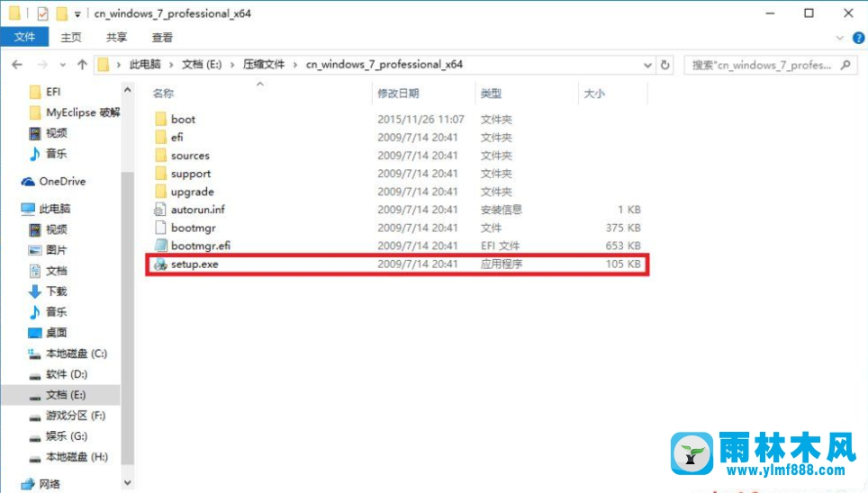Expand the chevron after 压缩文件 breadcrumb
Screen dimensions: 868x493
tap(295, 65)
